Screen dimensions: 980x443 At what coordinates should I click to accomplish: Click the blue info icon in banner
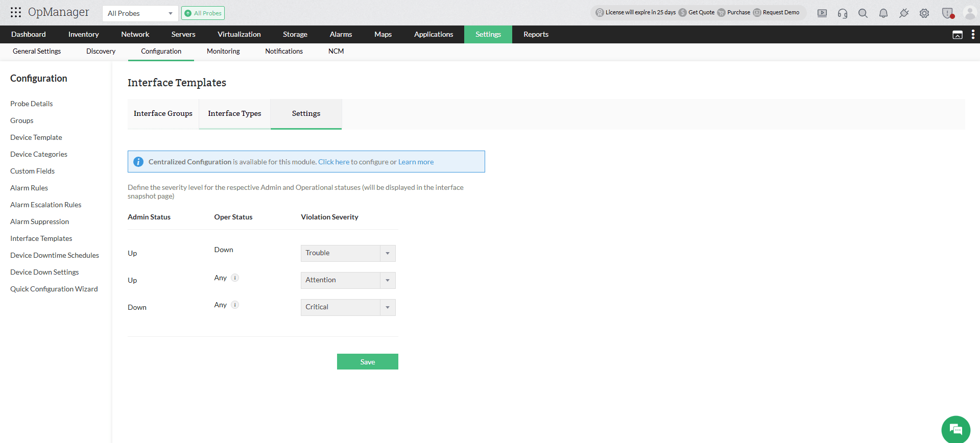pos(138,162)
